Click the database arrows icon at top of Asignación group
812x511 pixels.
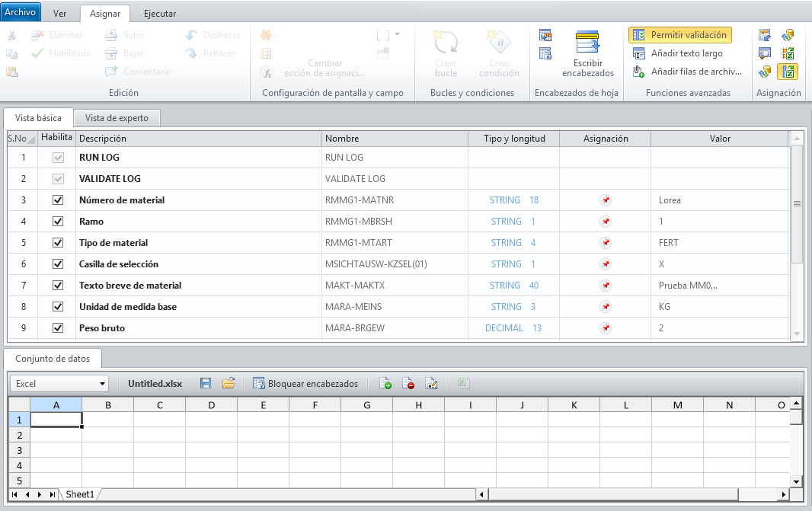click(788, 35)
